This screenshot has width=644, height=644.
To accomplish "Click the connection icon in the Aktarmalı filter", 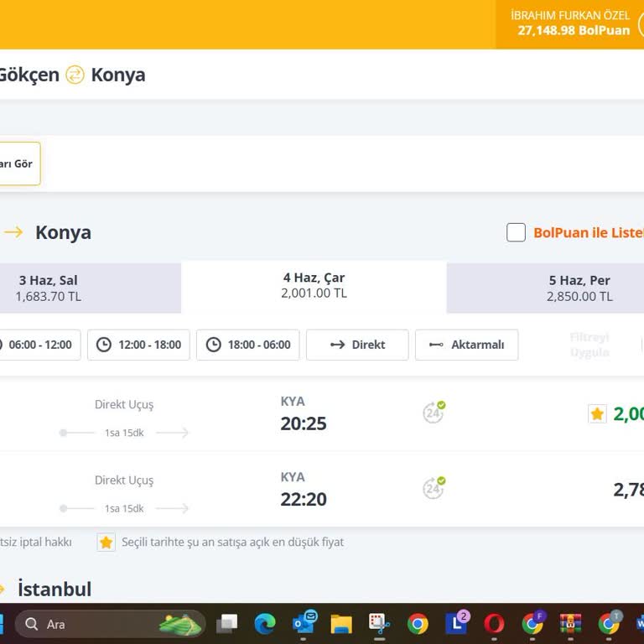I will [x=436, y=345].
